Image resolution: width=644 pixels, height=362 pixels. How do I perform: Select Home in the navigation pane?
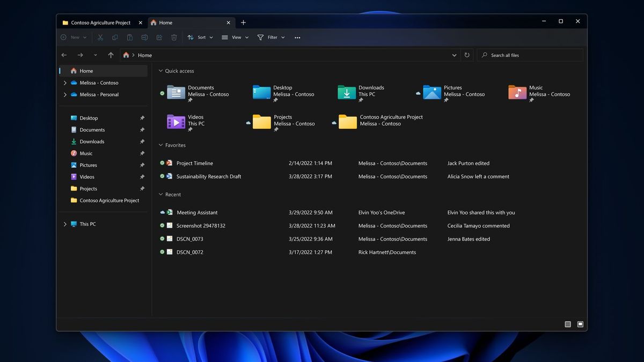pos(103,71)
